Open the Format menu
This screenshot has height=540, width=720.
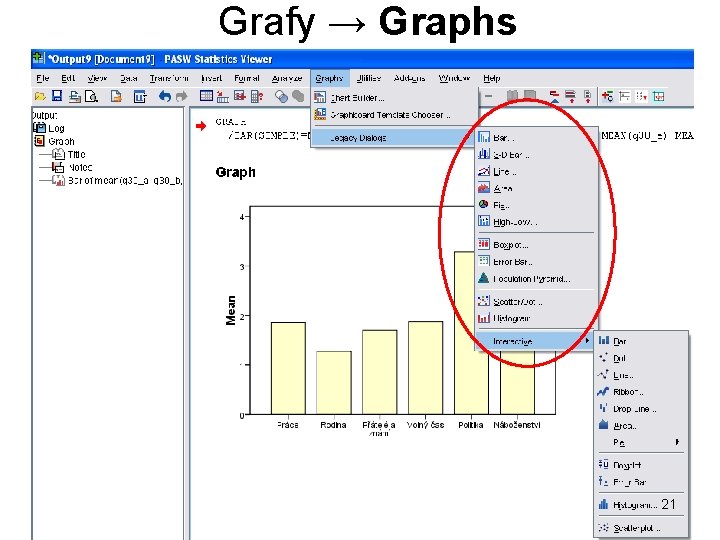point(247,79)
